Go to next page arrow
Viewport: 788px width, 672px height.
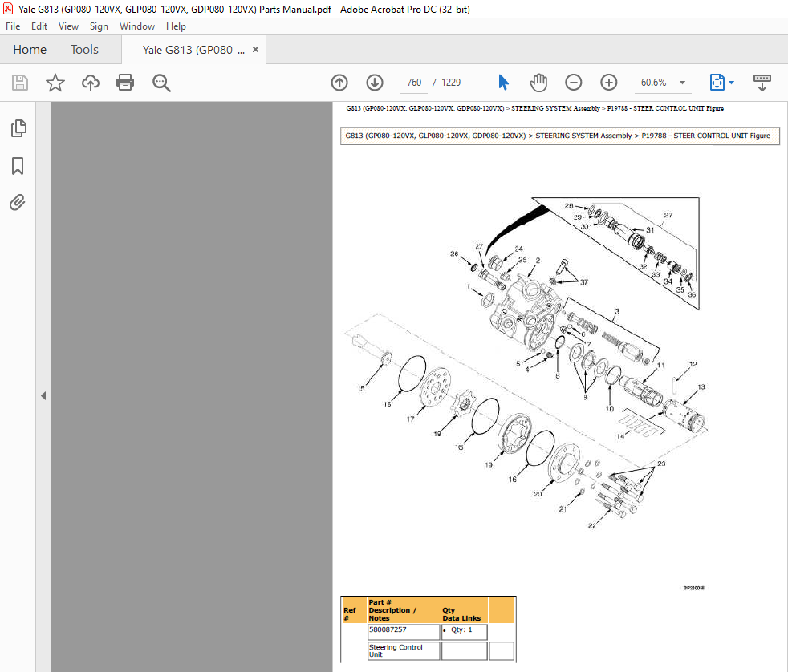pos(375,83)
